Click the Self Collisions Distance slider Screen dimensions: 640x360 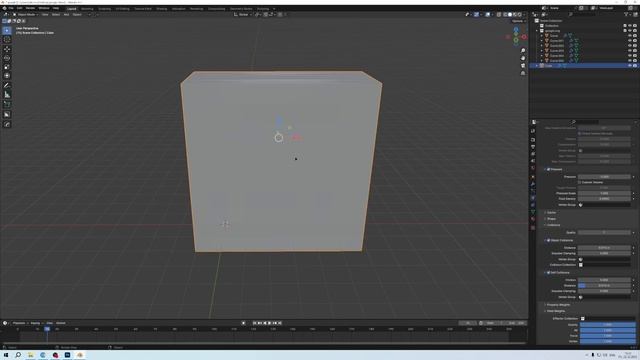point(604,286)
